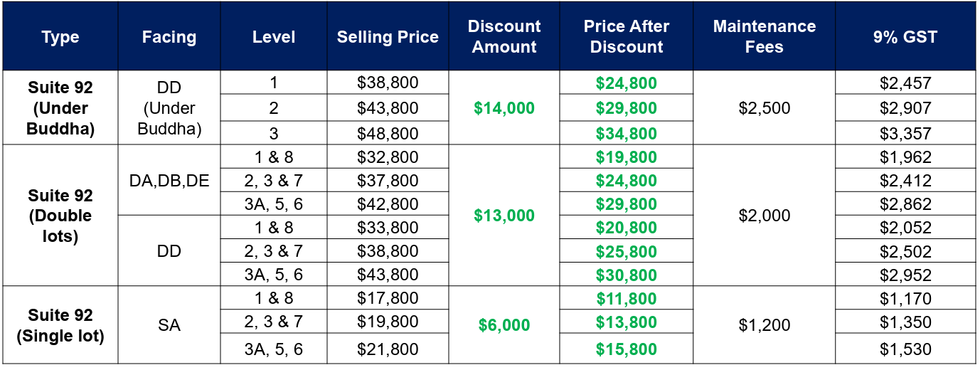Select the Suite 92 (Under Buddha) cell
The image size is (980, 370).
[x=60, y=108]
